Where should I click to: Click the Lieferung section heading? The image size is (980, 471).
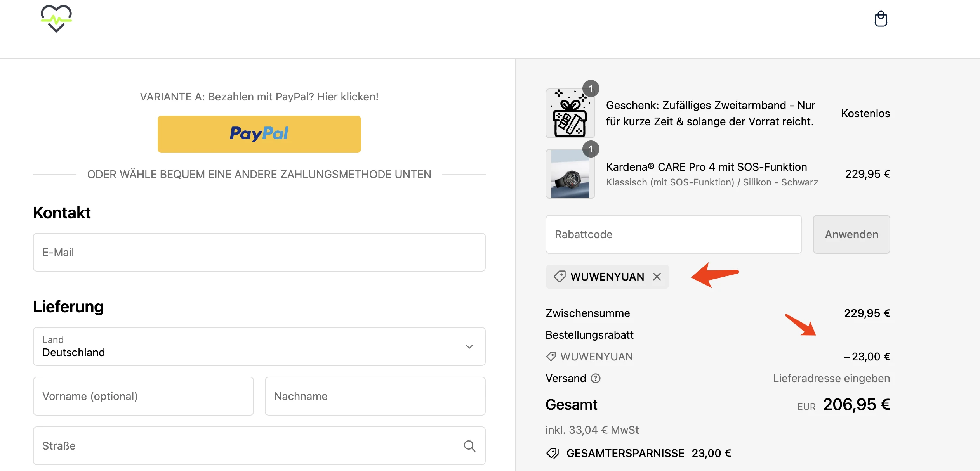[x=68, y=306]
